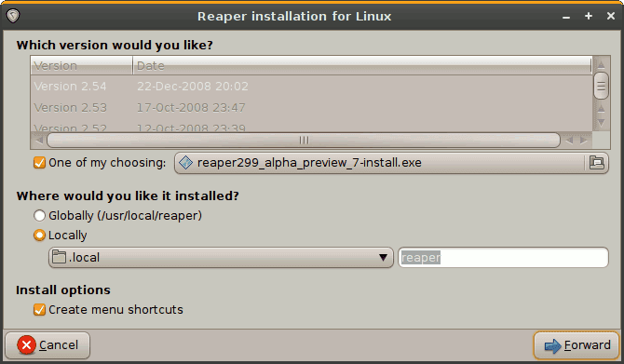Click the folder icon in the .local dropdown

click(x=59, y=257)
